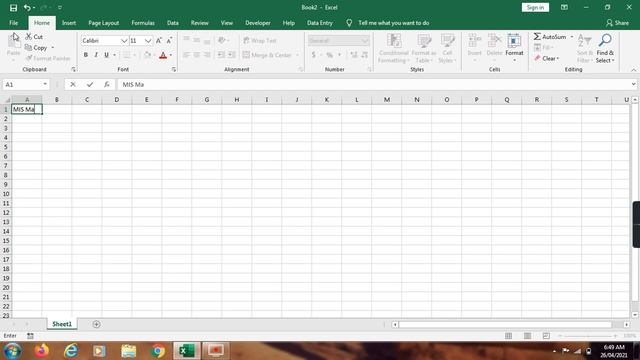Open the File tab
This screenshot has height=360, width=640.
[13, 23]
